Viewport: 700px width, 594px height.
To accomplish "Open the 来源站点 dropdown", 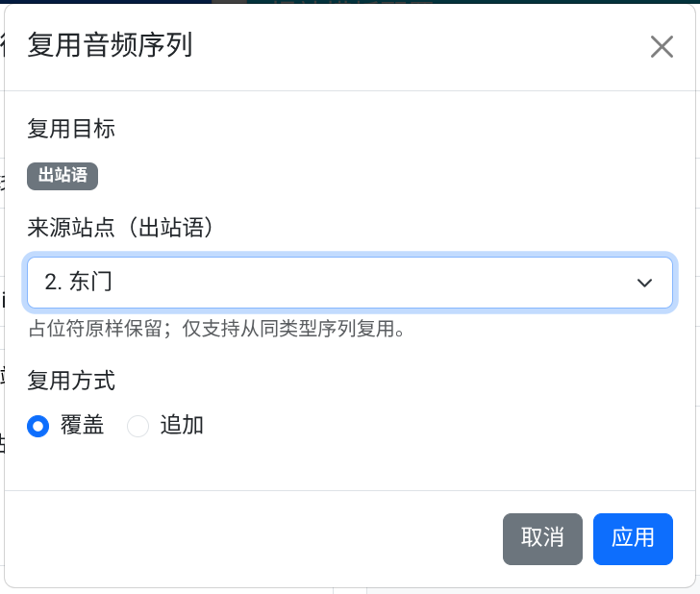I will 349,282.
